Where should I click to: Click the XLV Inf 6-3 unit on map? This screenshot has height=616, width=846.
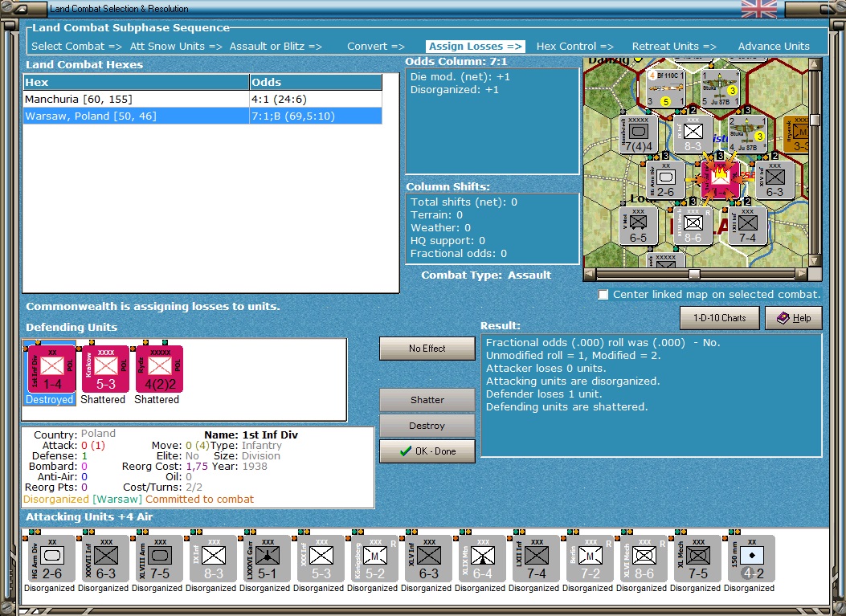(x=774, y=180)
